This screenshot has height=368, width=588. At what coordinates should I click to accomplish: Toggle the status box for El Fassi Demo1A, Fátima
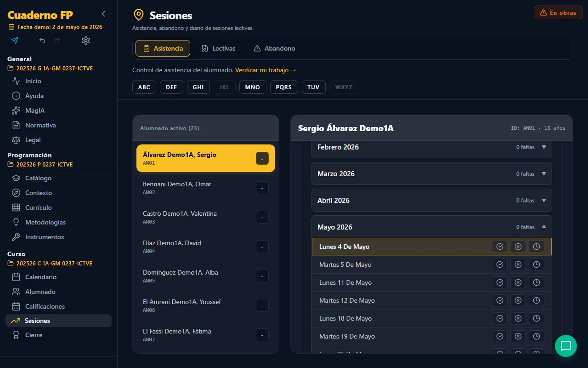tap(262, 335)
